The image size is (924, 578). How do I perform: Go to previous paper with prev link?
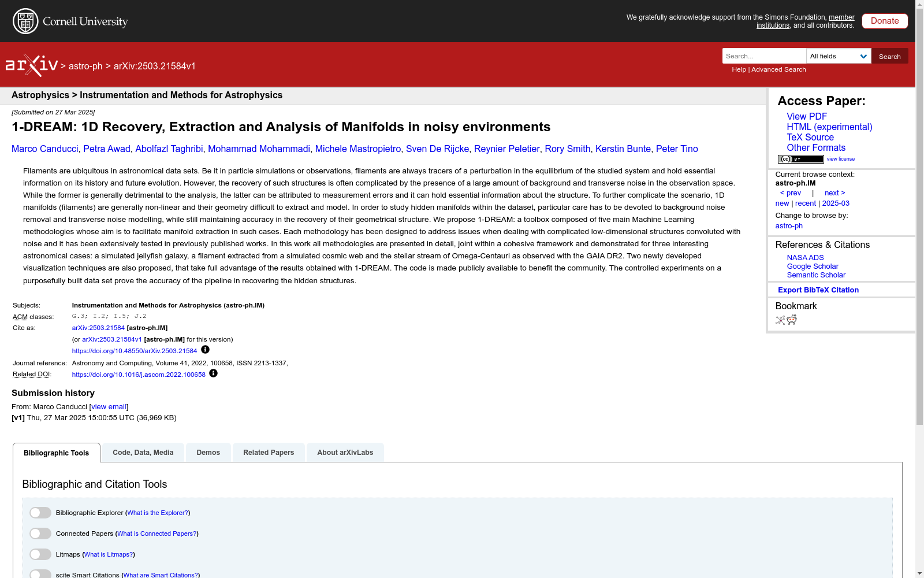(791, 193)
